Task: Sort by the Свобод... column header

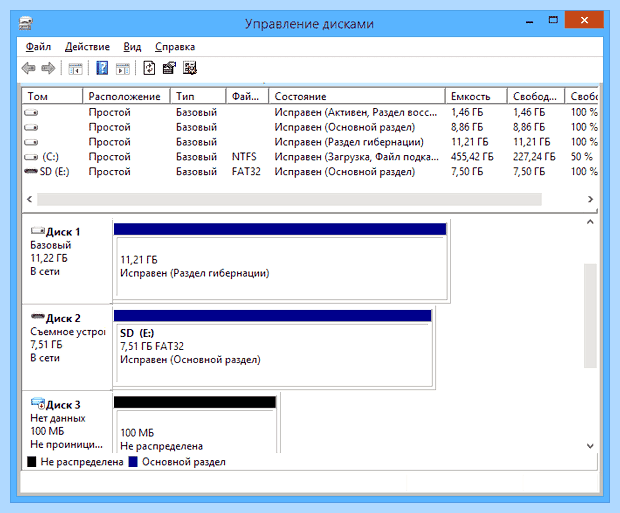Action: coord(536,96)
